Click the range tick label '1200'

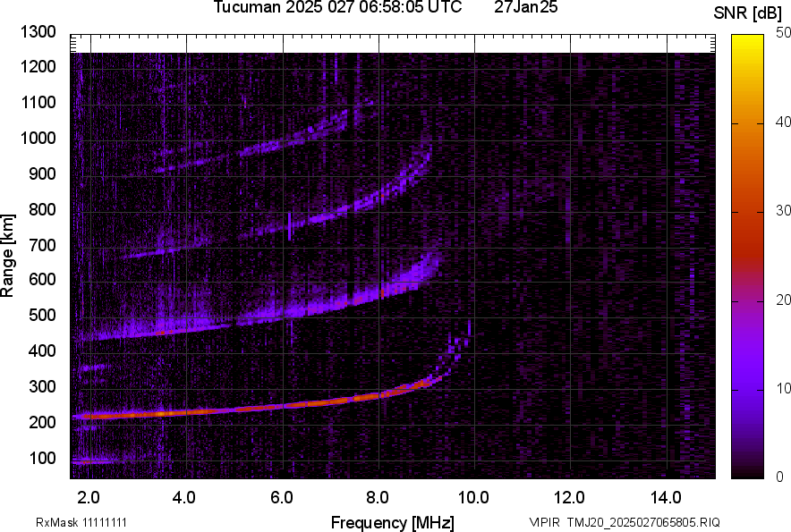click(38, 66)
